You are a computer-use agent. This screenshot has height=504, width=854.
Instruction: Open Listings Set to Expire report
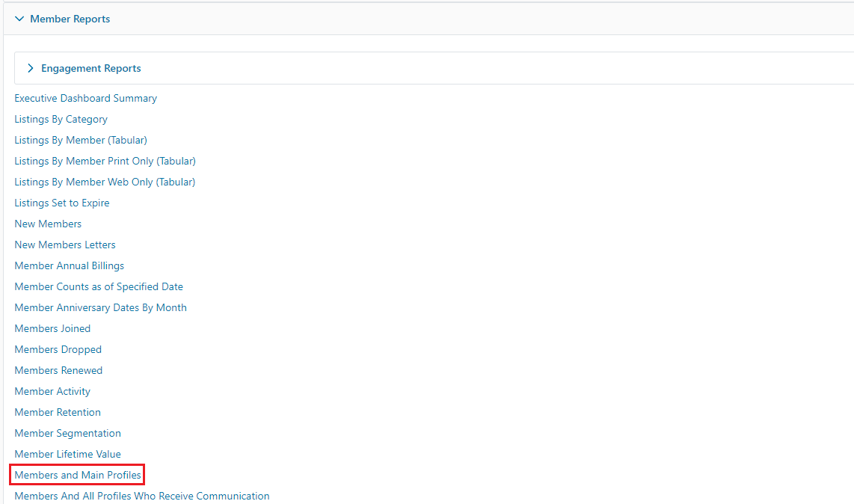62,203
